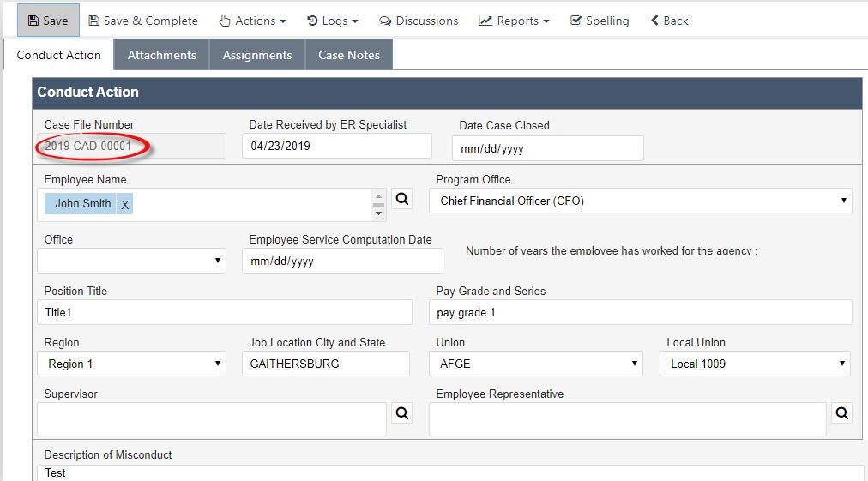Image resolution: width=868 pixels, height=481 pixels.
Task: Click the Supervisor input field
Action: click(212, 419)
